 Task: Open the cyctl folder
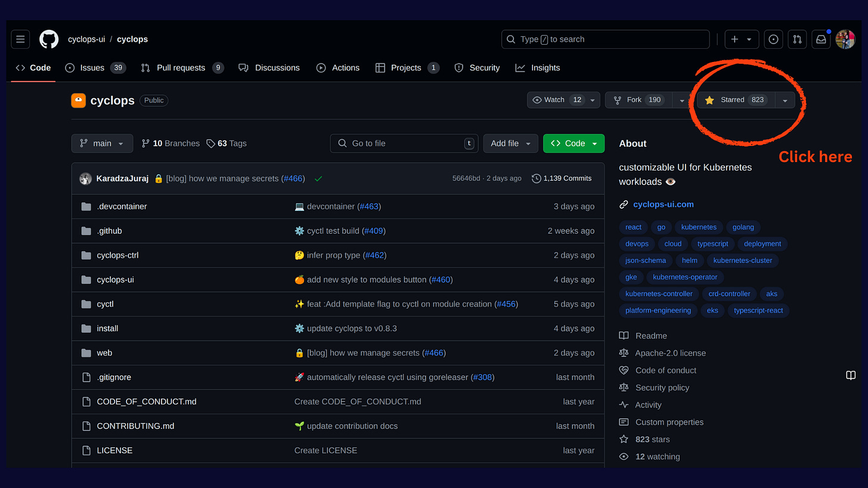(x=105, y=304)
